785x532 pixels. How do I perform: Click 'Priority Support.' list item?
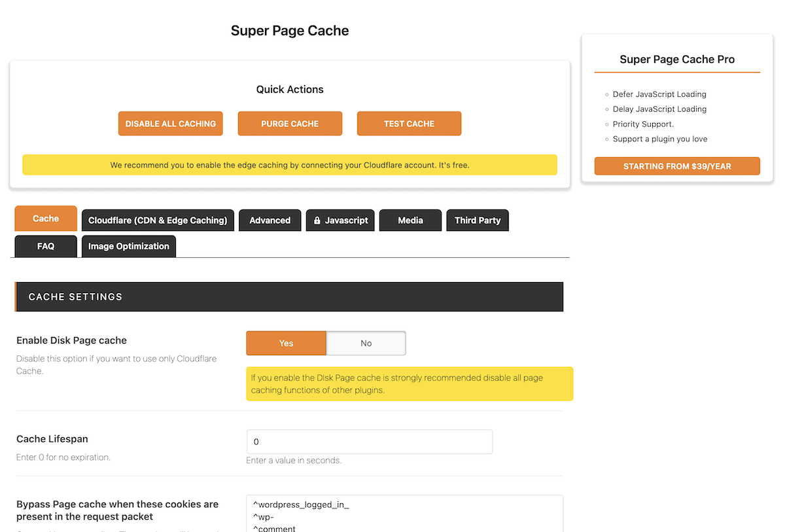643,124
